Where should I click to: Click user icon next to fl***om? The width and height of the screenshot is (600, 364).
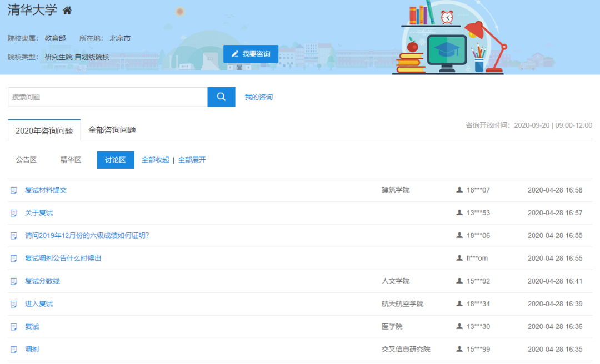[x=459, y=258]
